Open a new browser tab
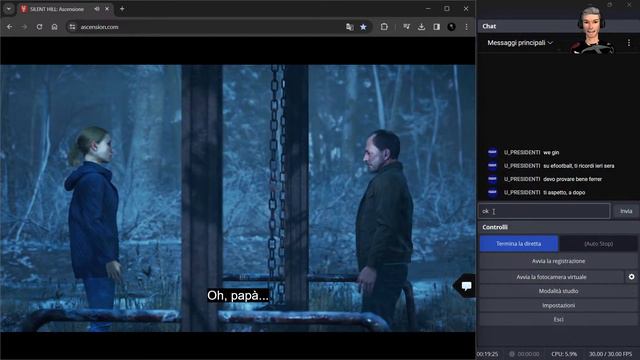The image size is (640, 360). point(122,9)
